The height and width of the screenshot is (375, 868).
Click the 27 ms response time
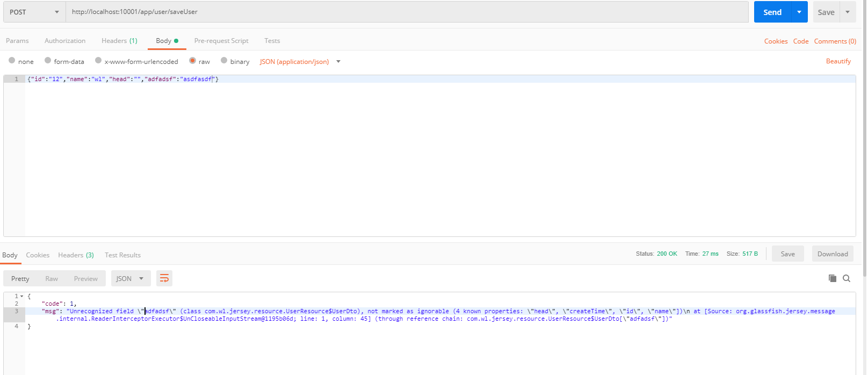710,254
